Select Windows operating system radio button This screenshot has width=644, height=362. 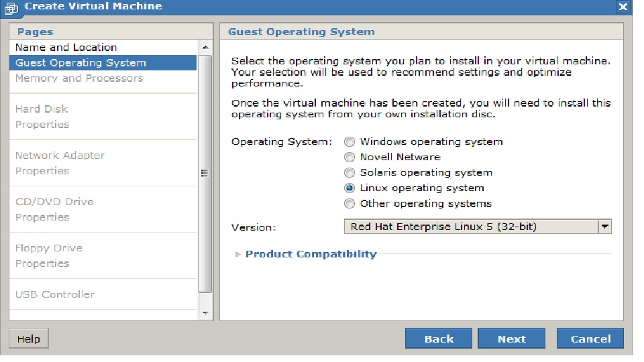350,142
